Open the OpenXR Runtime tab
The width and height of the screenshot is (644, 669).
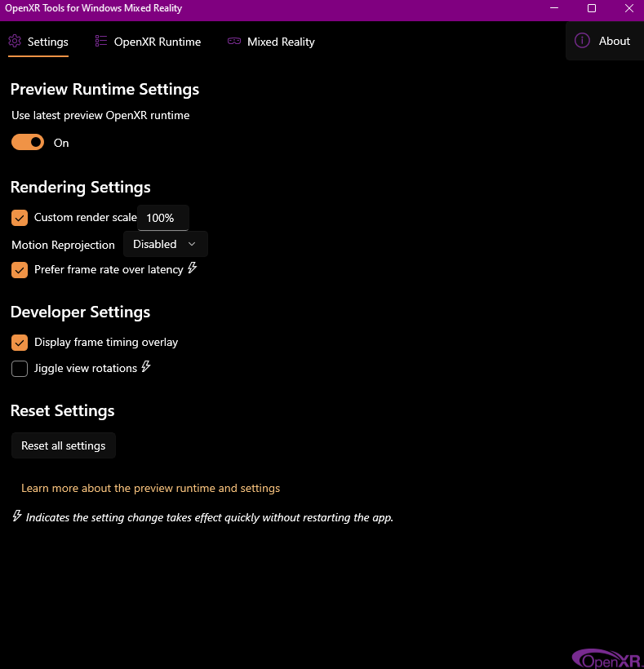click(x=148, y=42)
